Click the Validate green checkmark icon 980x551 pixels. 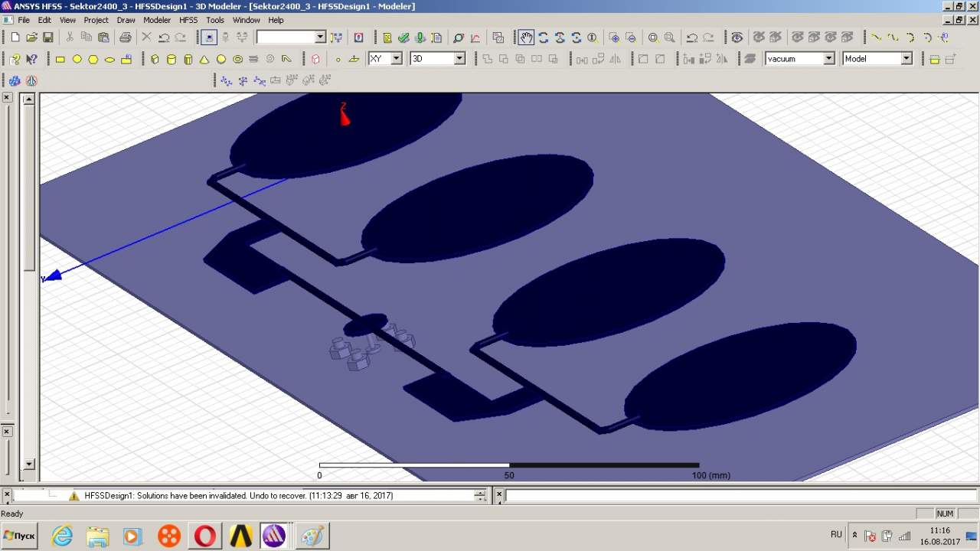click(x=403, y=37)
